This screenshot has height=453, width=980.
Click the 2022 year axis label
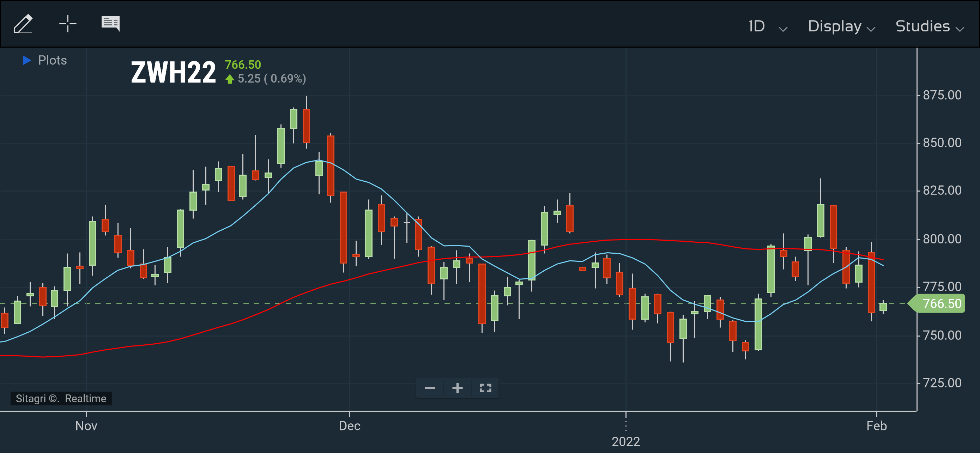[x=626, y=442]
